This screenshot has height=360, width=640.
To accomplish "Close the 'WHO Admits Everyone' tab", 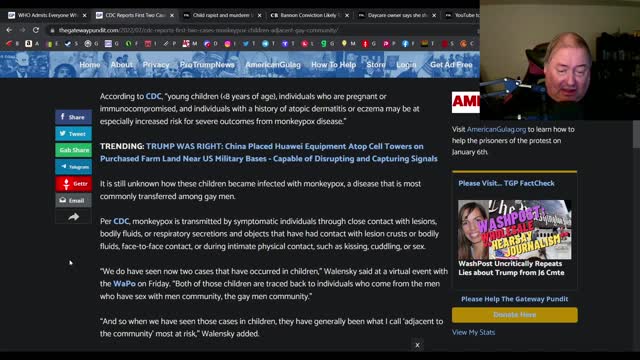I will click(84, 16).
